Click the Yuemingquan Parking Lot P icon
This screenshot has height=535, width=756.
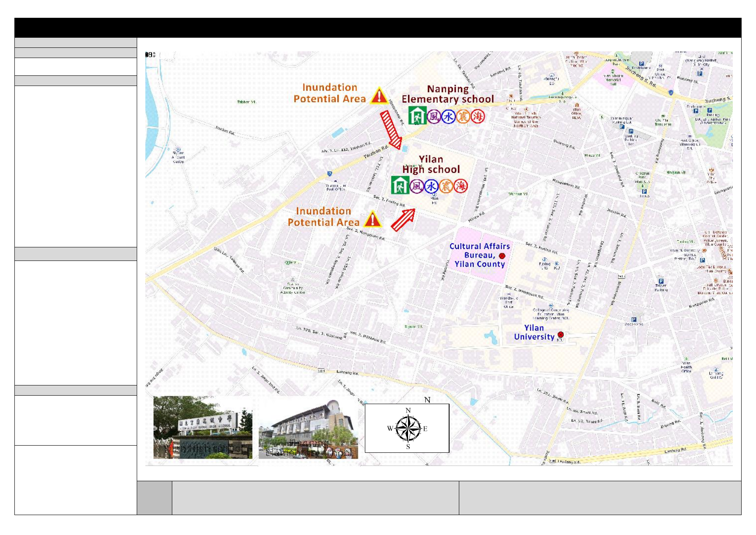(622, 127)
